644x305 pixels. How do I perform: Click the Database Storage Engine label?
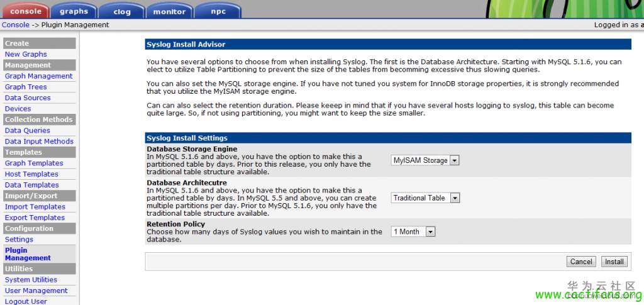[x=192, y=149]
